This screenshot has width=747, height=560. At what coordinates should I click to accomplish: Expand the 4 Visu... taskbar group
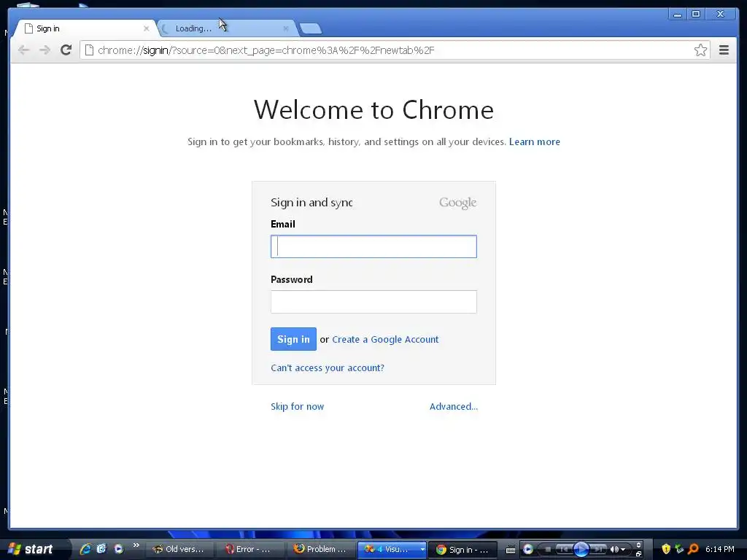point(392,549)
